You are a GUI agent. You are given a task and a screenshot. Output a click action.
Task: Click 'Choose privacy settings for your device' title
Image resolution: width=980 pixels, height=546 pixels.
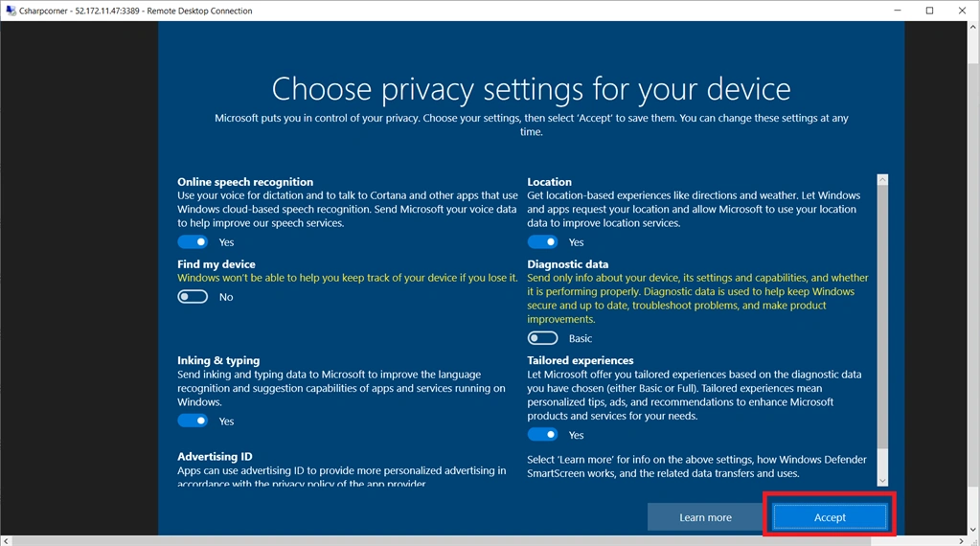click(x=532, y=89)
